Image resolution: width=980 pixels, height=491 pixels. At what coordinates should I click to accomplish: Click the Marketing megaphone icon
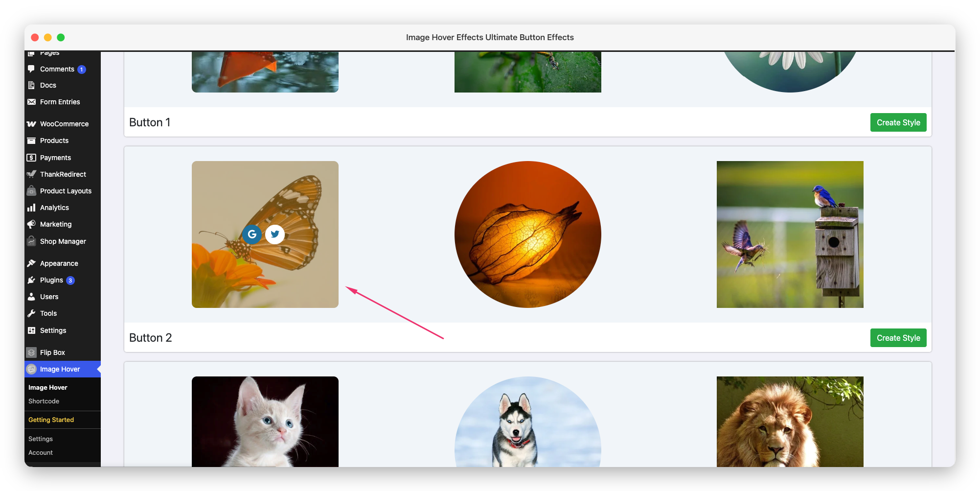pos(31,224)
